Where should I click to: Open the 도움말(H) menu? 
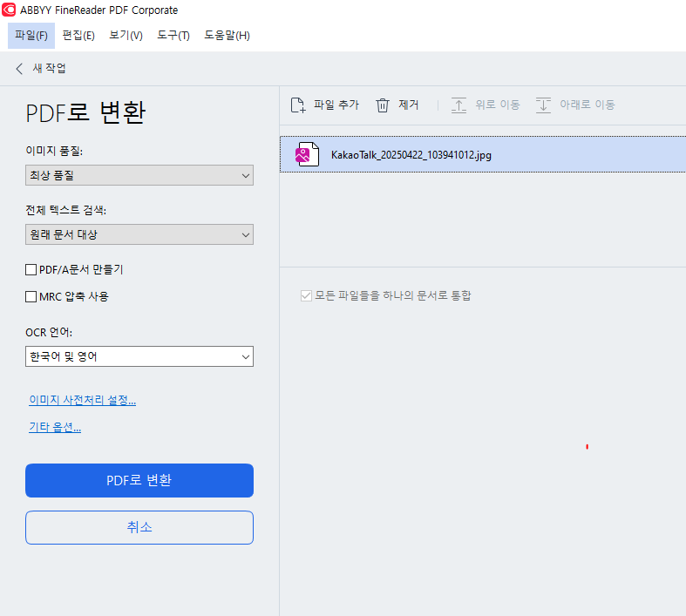[227, 36]
